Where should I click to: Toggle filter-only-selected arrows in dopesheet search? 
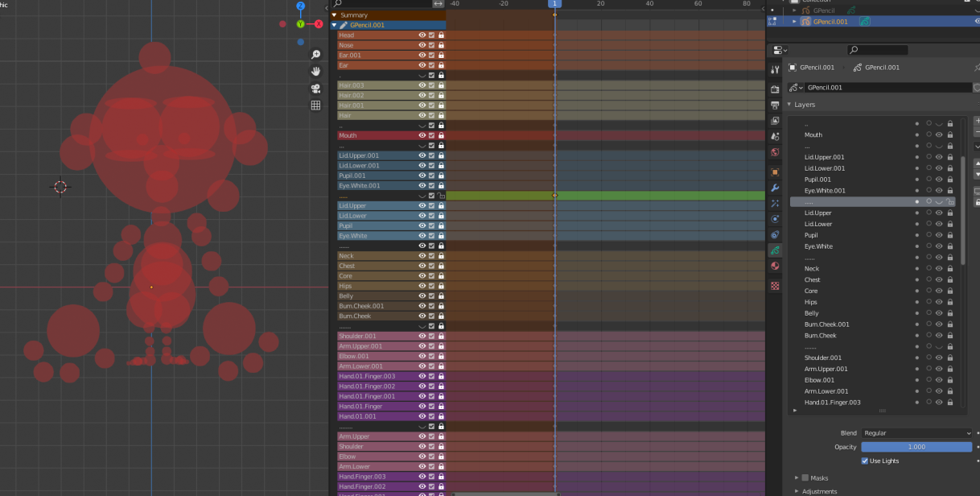(439, 4)
